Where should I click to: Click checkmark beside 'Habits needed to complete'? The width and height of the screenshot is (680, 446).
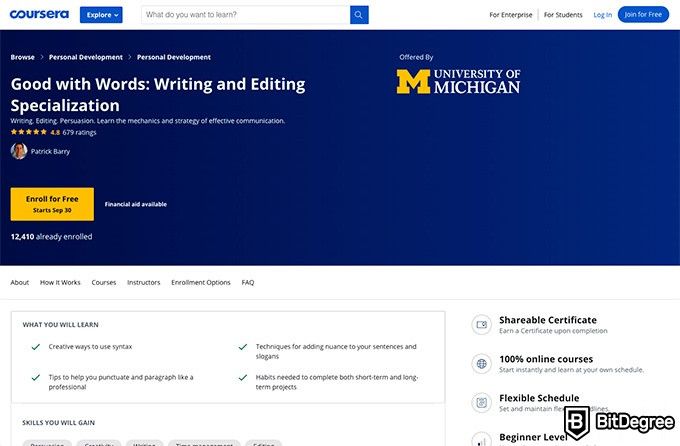(x=243, y=377)
